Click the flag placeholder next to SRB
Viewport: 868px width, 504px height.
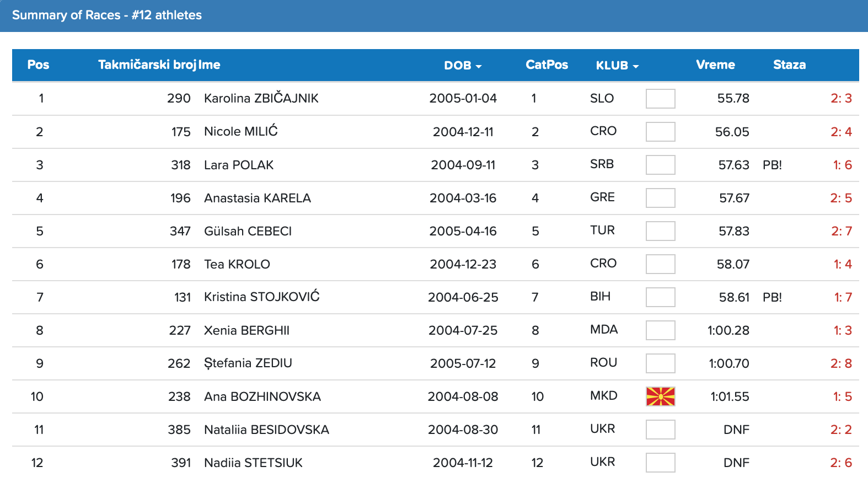[x=660, y=165]
